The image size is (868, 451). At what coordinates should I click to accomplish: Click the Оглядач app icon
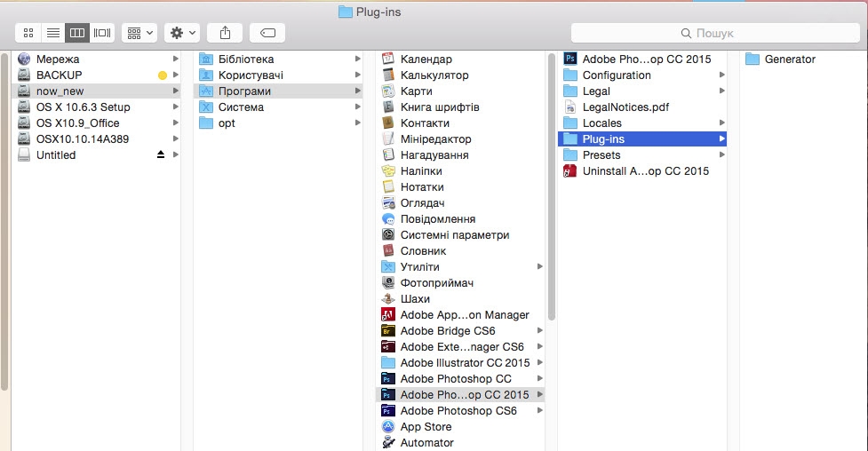(x=388, y=203)
